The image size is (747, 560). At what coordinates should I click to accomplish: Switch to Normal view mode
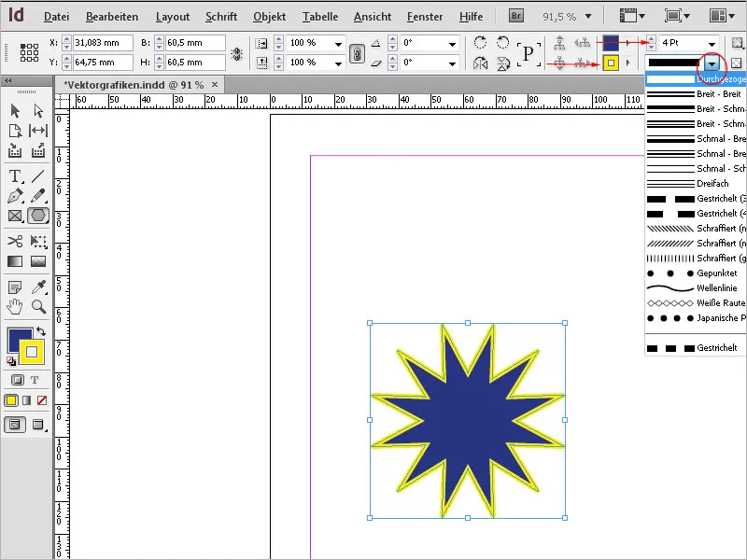[x=15, y=425]
